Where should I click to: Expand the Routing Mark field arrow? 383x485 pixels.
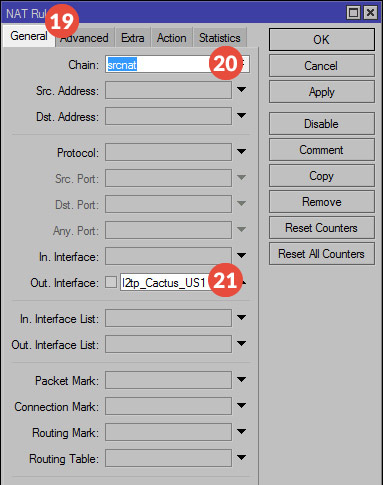(242, 432)
